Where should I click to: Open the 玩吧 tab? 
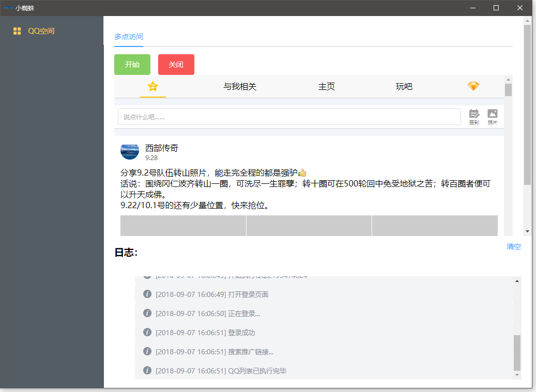(404, 87)
